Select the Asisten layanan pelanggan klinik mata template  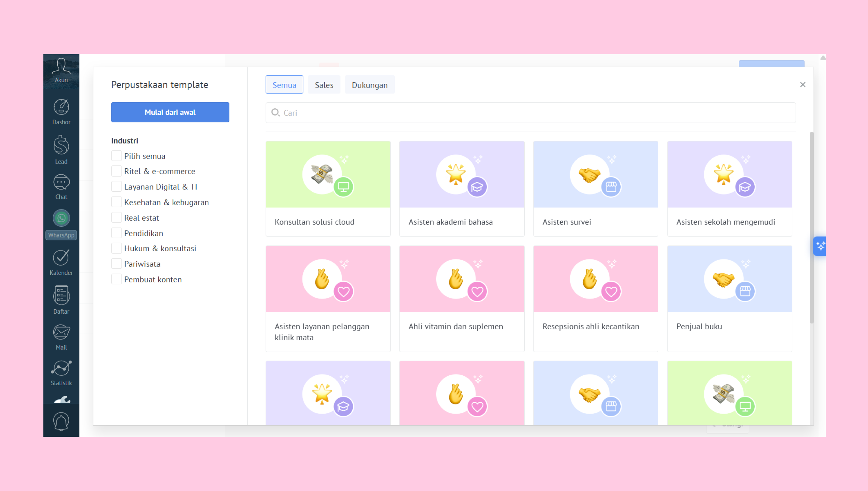pos(328,299)
